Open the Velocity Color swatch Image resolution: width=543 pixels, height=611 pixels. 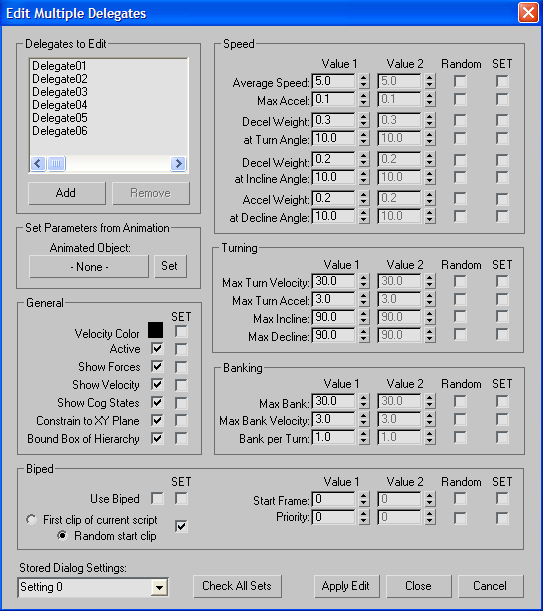[155, 330]
